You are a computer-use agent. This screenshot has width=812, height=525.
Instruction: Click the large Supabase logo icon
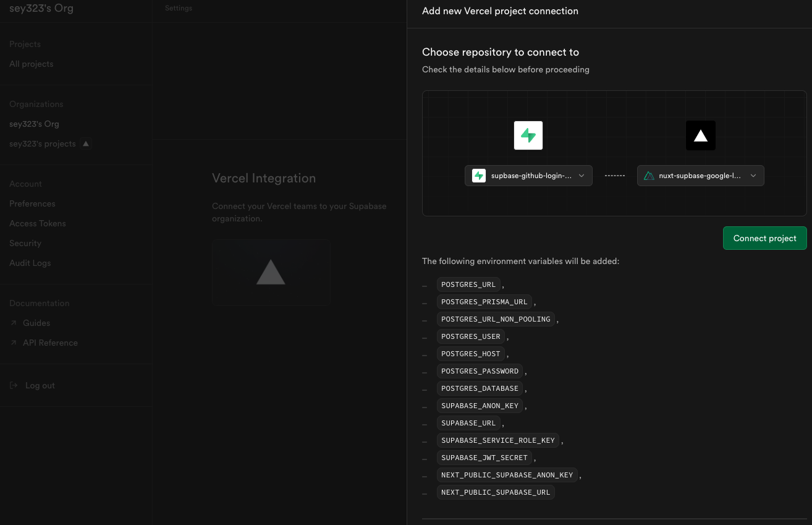tap(528, 135)
